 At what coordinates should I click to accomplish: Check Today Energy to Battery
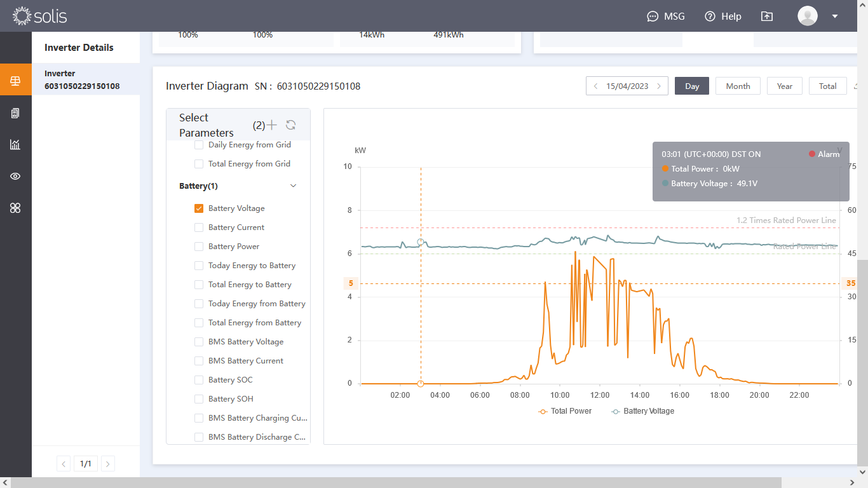[199, 266]
